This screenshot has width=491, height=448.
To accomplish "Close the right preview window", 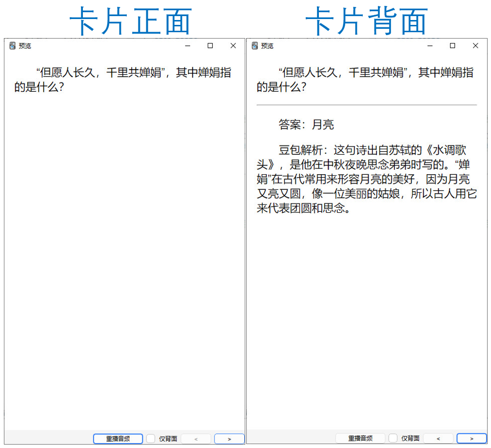I will (x=475, y=46).
